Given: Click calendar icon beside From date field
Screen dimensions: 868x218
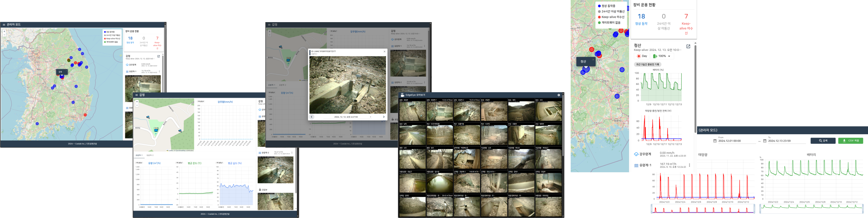Looking at the screenshot, I should pyautogui.click(x=715, y=141).
